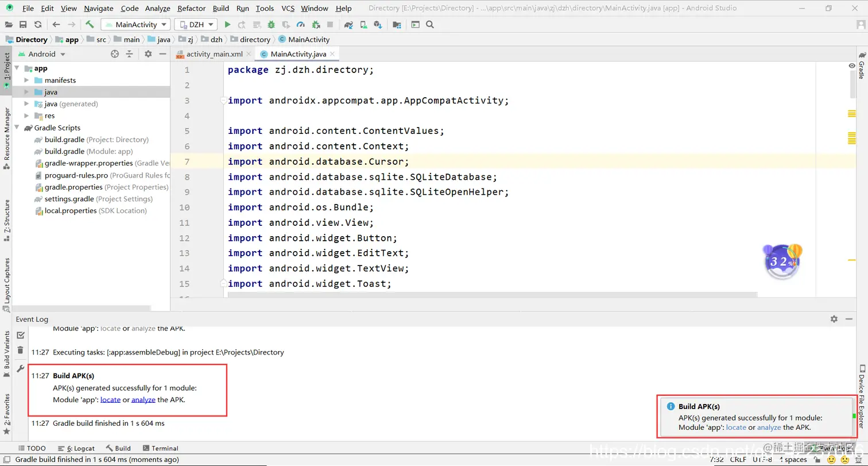
Task: Open the MainActivity run configuration dropdown
Action: tap(135, 25)
